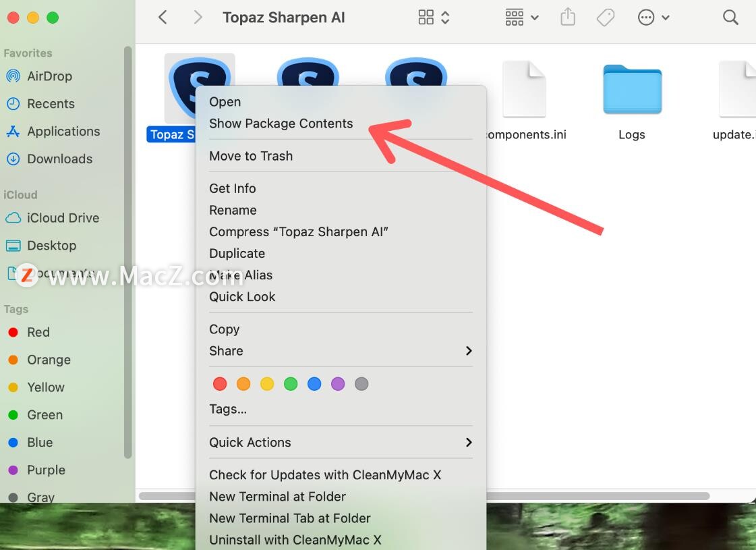This screenshot has width=756, height=550.
Task: Apply the yellow tag color dot
Action: pos(267,384)
